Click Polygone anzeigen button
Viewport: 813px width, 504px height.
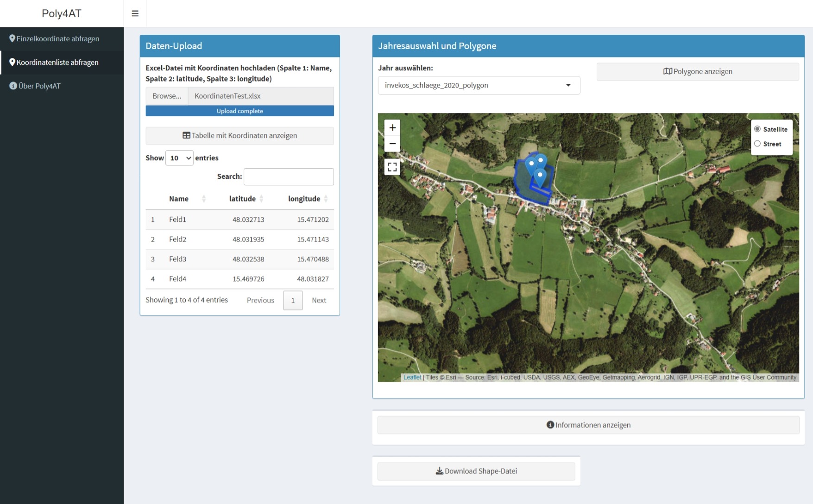click(x=697, y=72)
